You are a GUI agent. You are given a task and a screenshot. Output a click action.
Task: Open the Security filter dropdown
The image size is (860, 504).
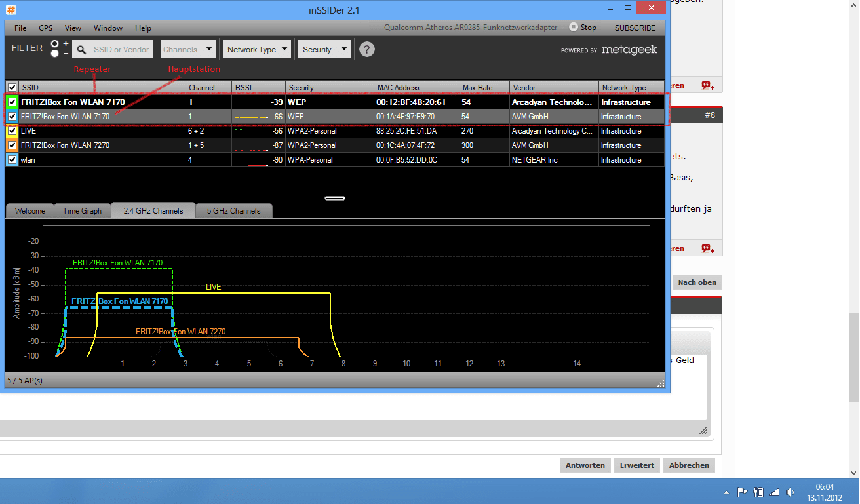tap(324, 49)
